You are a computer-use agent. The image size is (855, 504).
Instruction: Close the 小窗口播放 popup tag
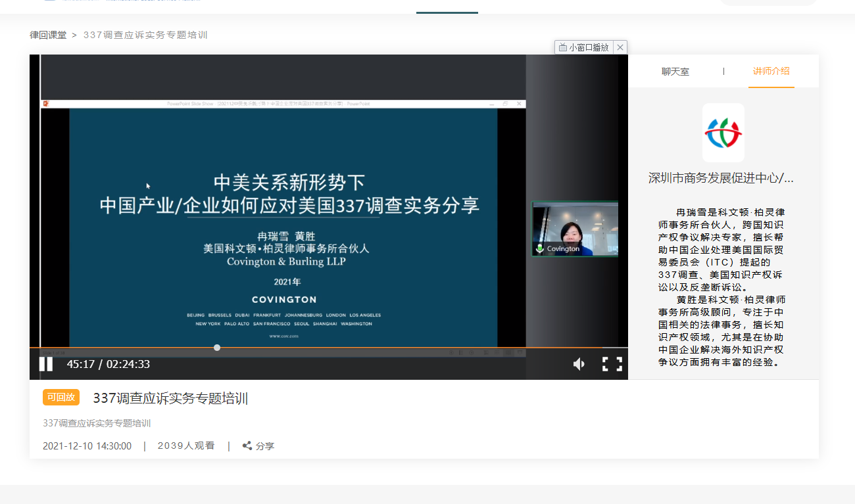(620, 47)
